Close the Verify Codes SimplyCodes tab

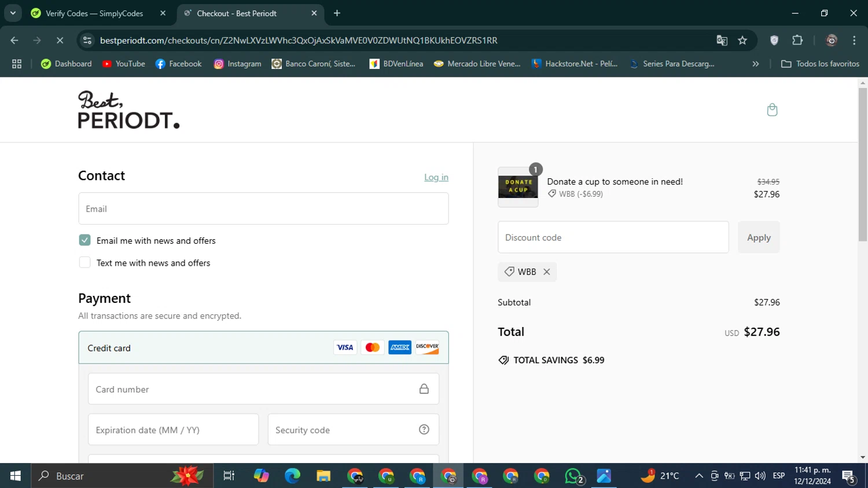pos(163,13)
